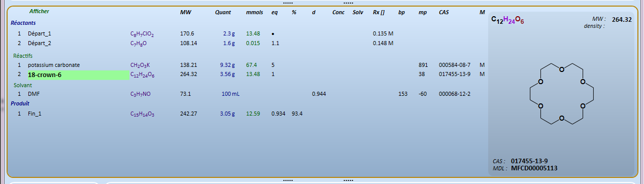Click the M marker for potassium carbonate
This screenshot has height=184, width=644.
pyautogui.click(x=482, y=65)
